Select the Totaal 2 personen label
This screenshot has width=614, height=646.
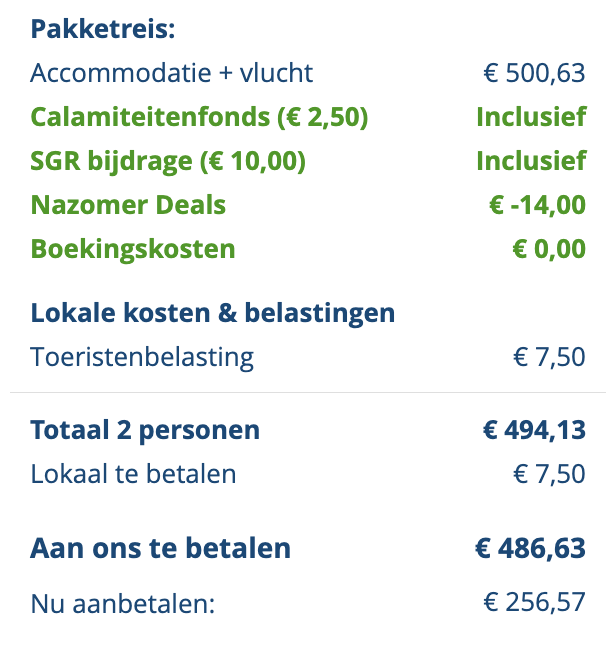145,430
